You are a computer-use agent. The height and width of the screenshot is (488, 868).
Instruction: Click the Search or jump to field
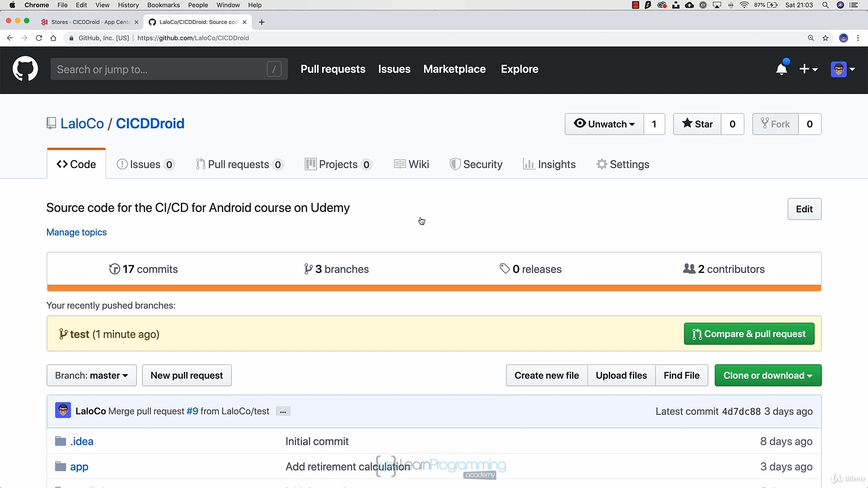point(169,69)
